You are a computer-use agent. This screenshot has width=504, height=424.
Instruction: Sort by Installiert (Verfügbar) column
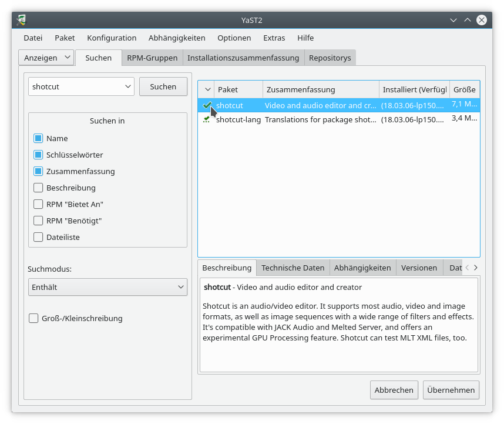[414, 89]
